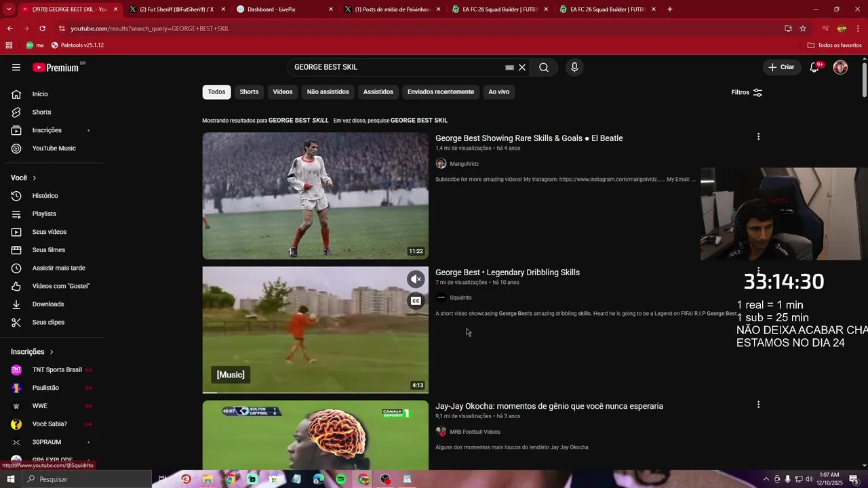
Task: Open more options for Rare Skills video
Action: 758,137
